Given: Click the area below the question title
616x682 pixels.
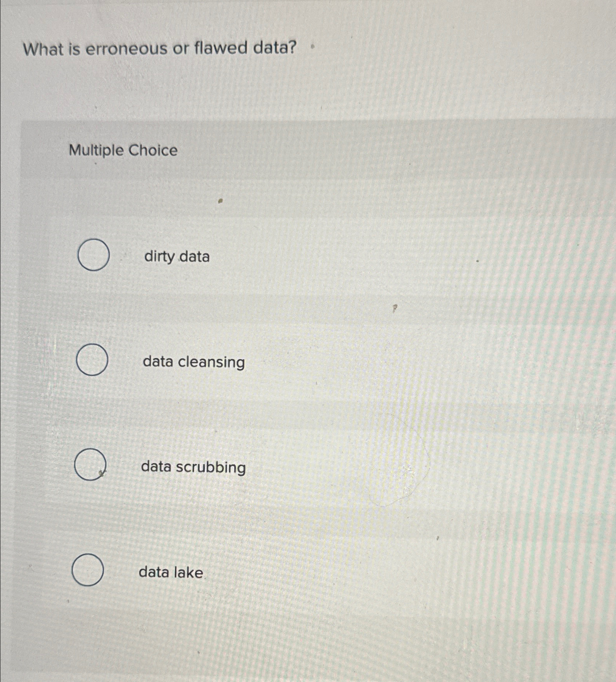Looking at the screenshot, I should tap(221, 92).
